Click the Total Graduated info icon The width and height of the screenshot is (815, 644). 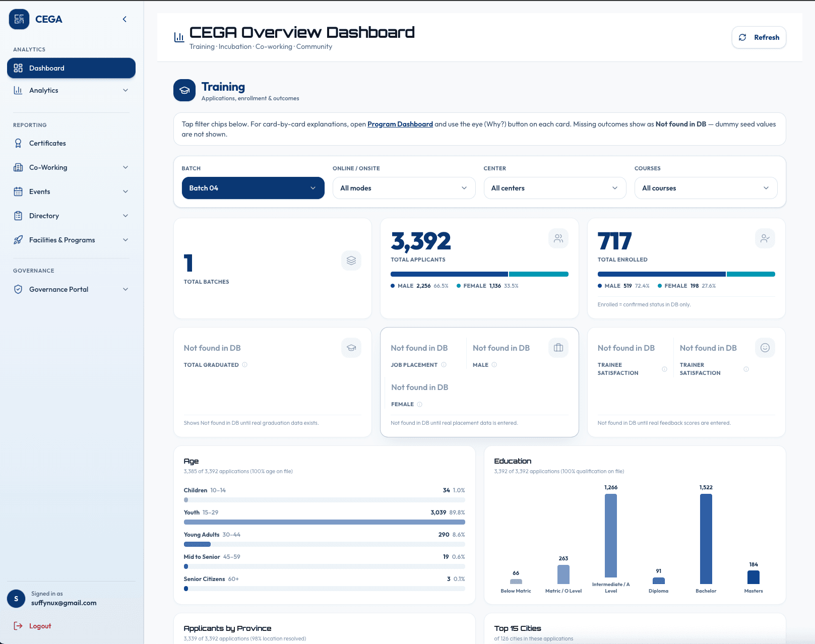coord(245,365)
